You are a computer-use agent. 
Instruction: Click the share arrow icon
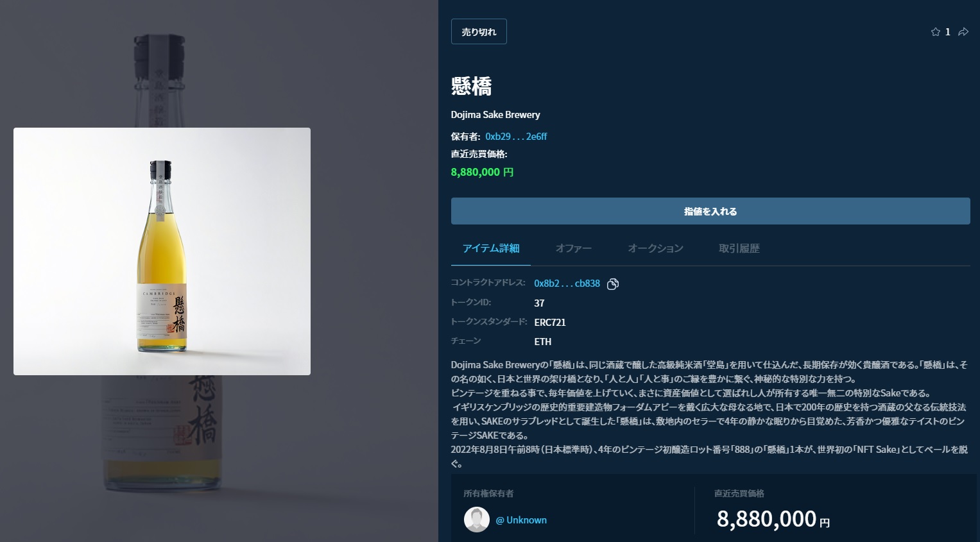(x=963, y=32)
